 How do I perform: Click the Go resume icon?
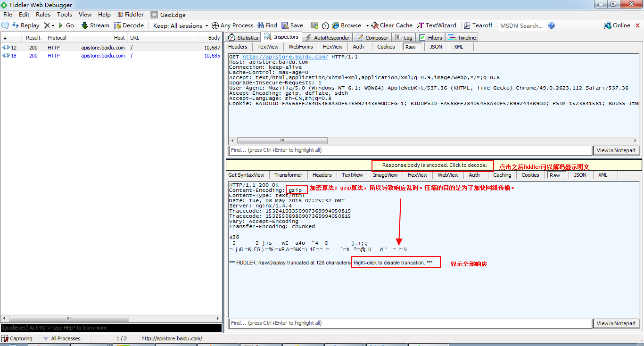66,25
